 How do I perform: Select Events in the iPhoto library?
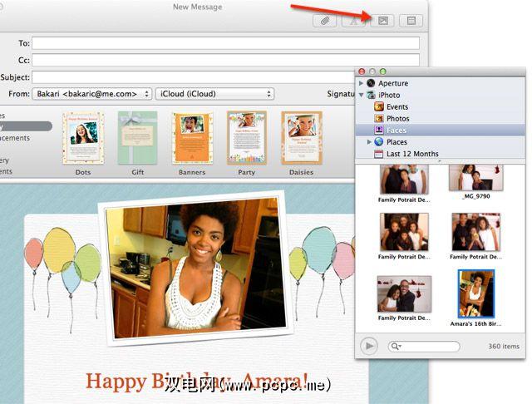tap(397, 107)
